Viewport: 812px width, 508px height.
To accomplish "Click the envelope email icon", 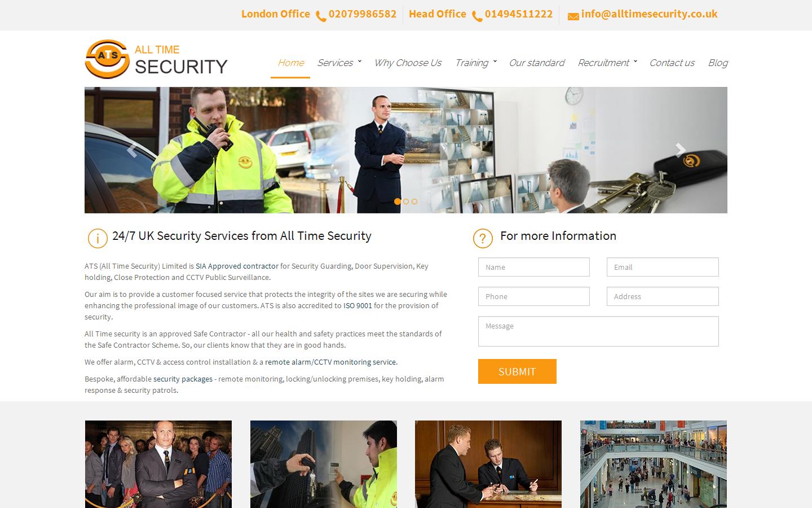I will (573, 16).
